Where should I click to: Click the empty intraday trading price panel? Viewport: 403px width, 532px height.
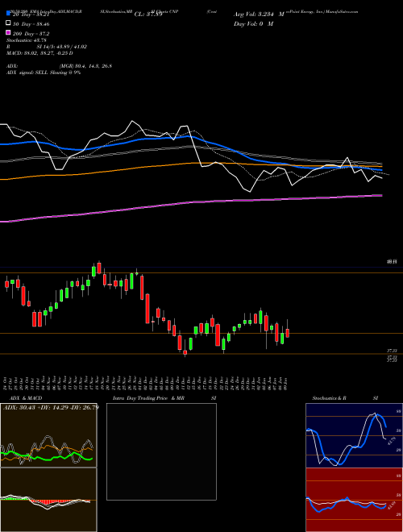(161, 451)
